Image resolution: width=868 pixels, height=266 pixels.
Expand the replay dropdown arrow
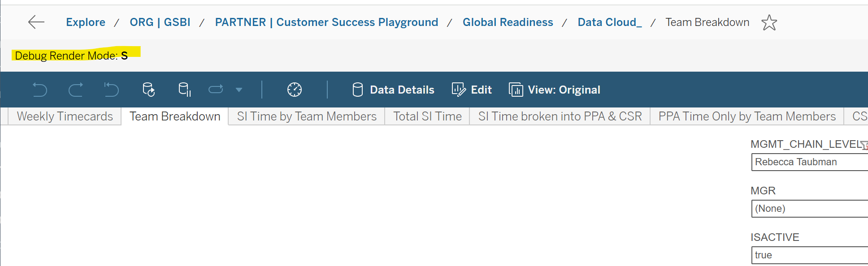pos(239,90)
